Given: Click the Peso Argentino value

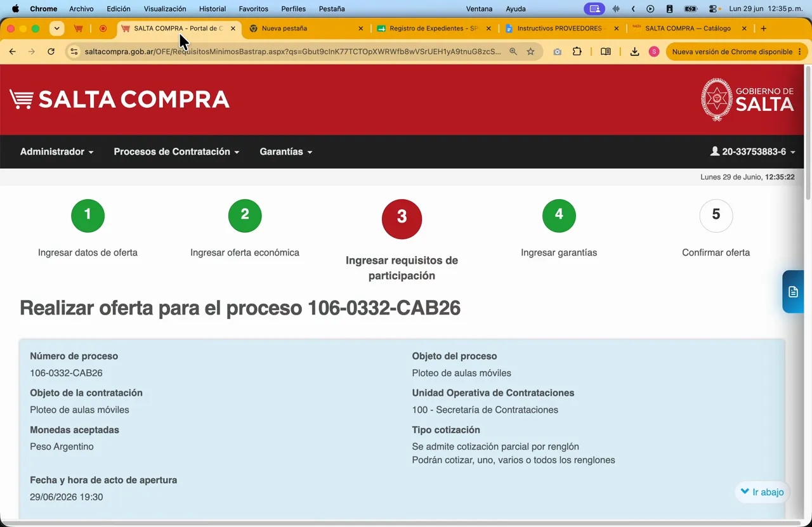Looking at the screenshot, I should pyautogui.click(x=62, y=446).
